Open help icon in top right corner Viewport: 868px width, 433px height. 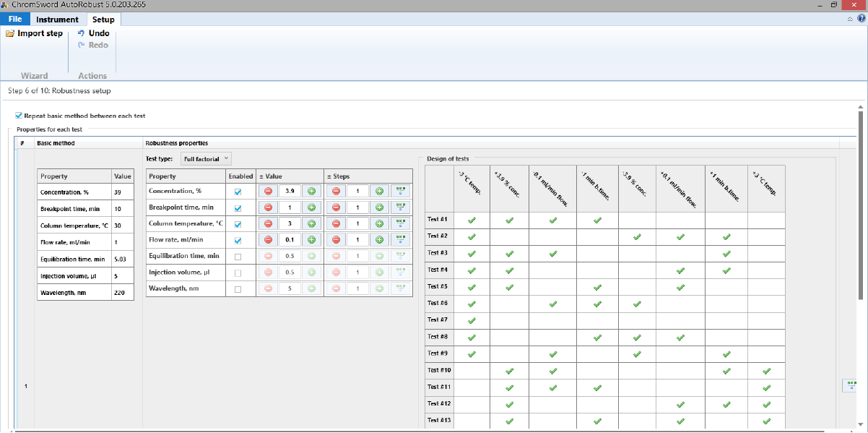(861, 20)
